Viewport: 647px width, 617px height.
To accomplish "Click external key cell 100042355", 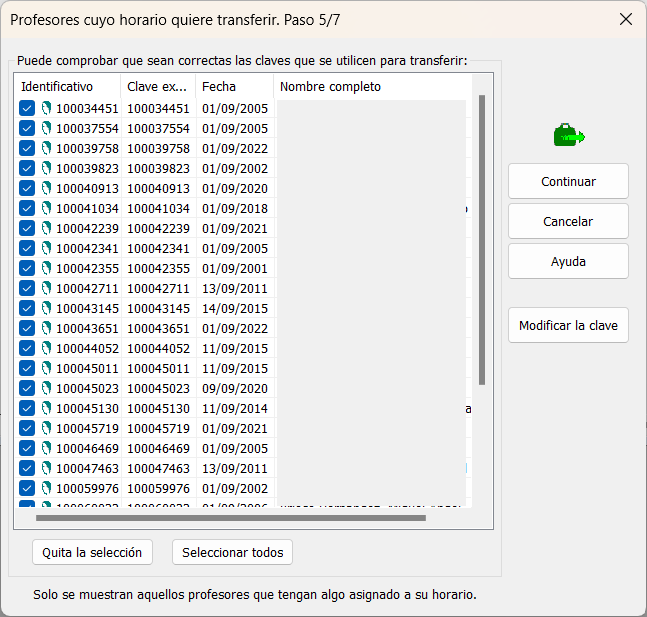I will point(158,268).
